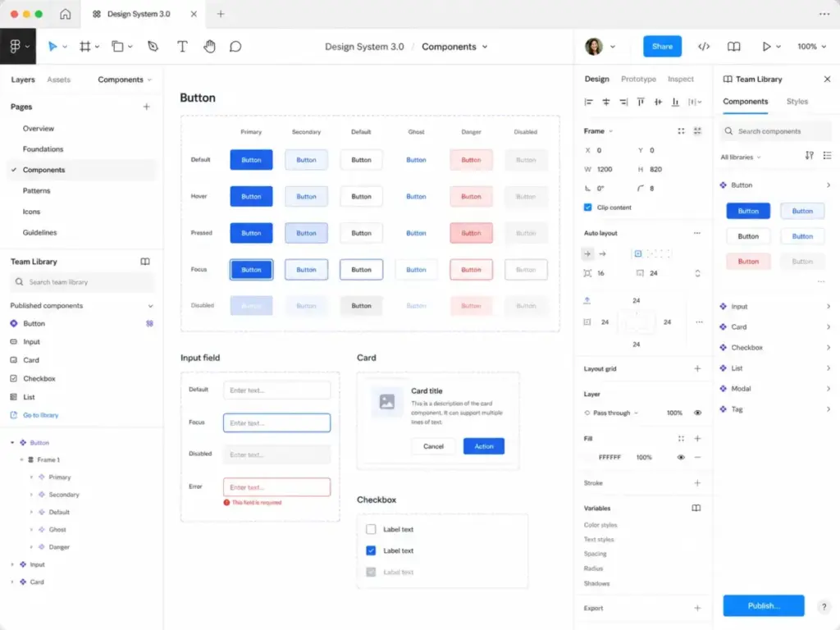Click the Cancel button on the card
This screenshot has width=840, height=630.
tap(433, 446)
